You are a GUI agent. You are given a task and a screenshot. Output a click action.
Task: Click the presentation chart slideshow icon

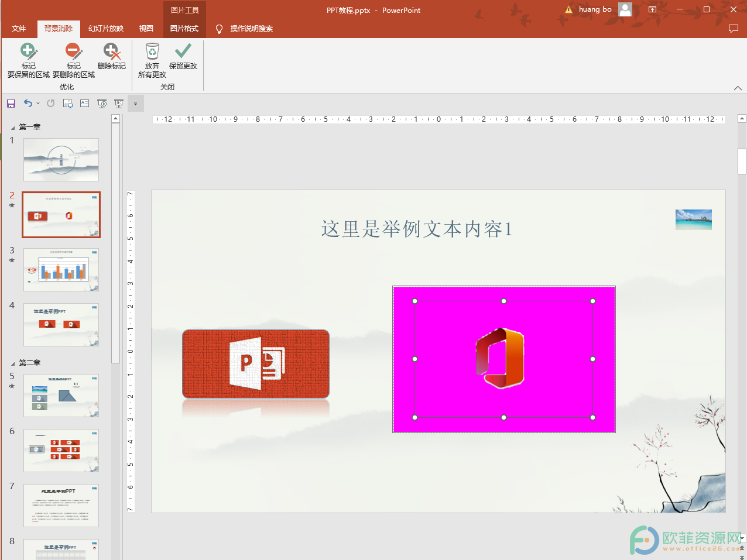coord(119,104)
